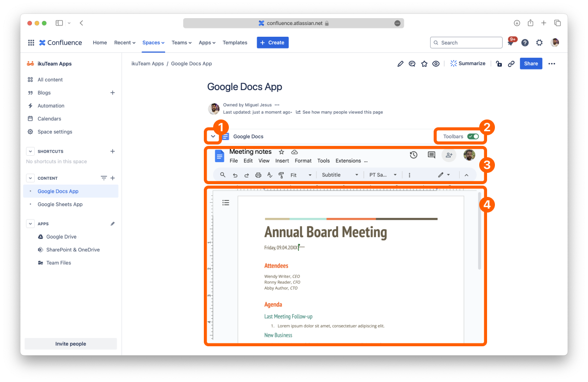Click the Summarize button
The height and width of the screenshot is (382, 588).
468,64
